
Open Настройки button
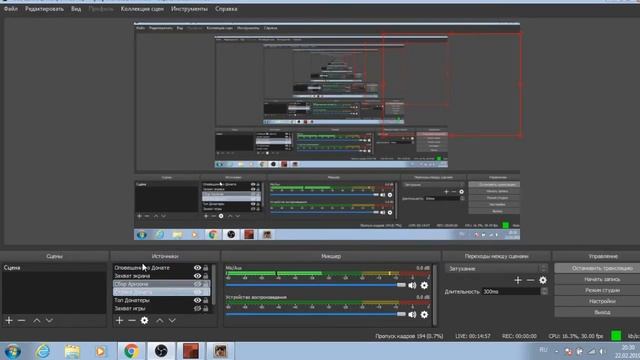(x=597, y=301)
